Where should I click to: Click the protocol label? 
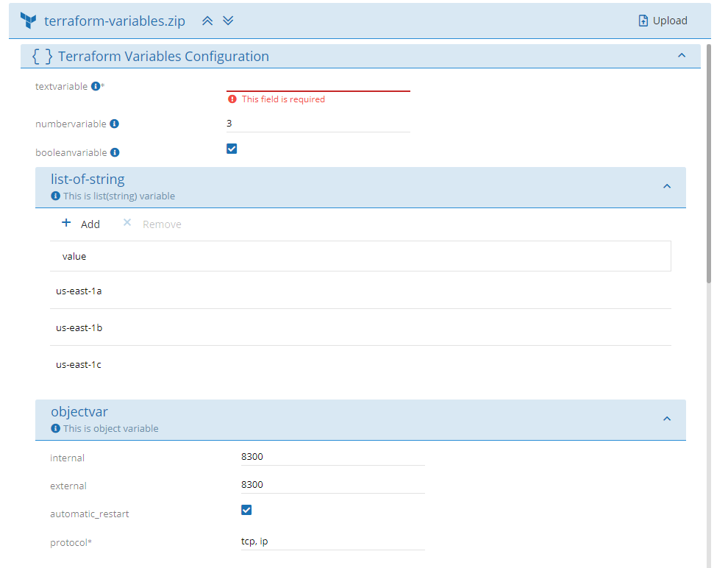click(x=71, y=542)
